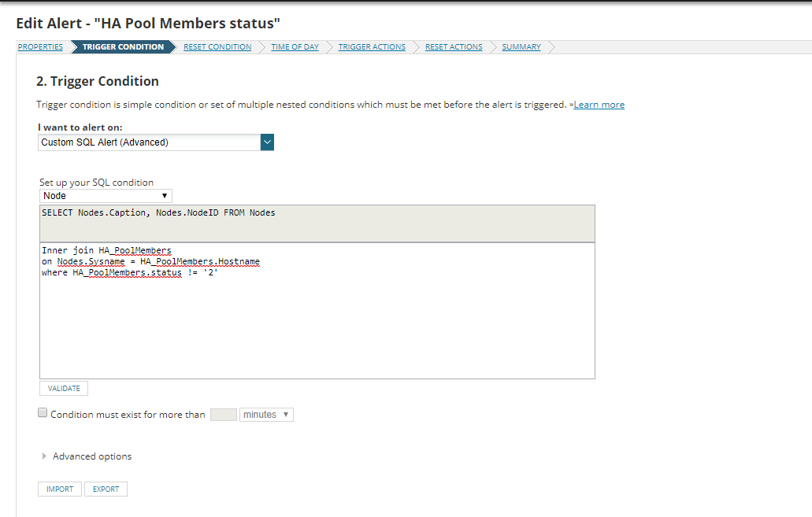812x517 pixels.
Task: Follow the Learn more link
Action: click(x=599, y=105)
